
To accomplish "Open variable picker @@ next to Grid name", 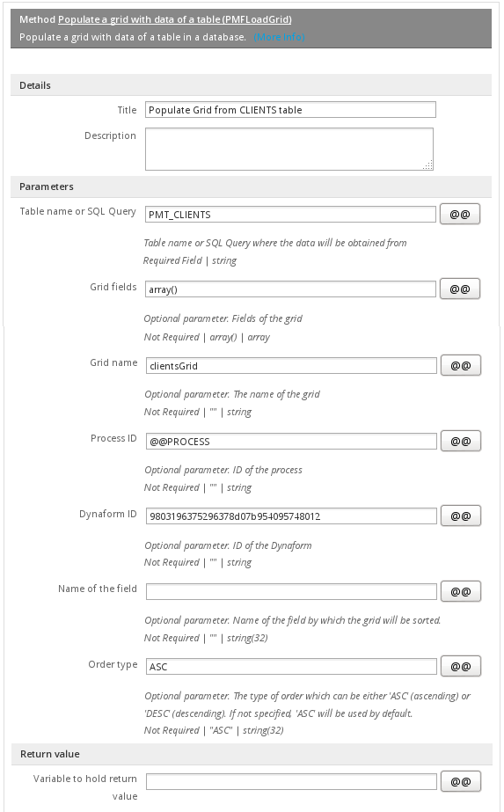I will pyautogui.click(x=461, y=366).
